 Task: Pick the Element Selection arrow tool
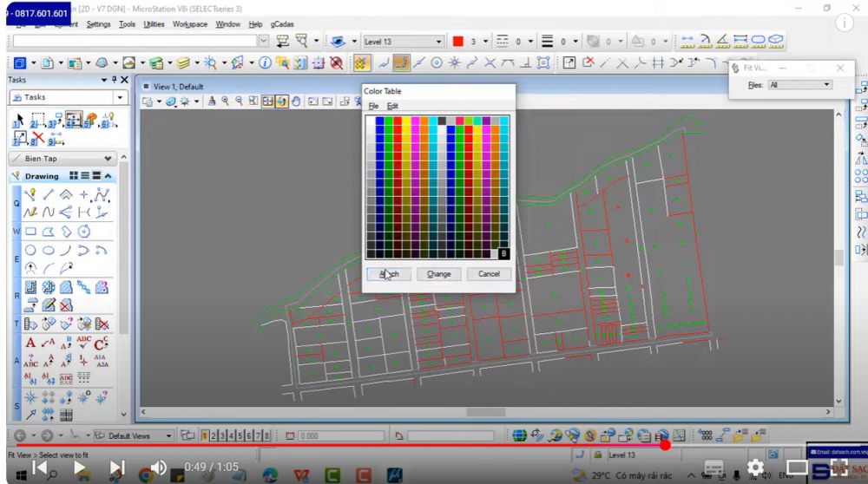[x=18, y=121]
